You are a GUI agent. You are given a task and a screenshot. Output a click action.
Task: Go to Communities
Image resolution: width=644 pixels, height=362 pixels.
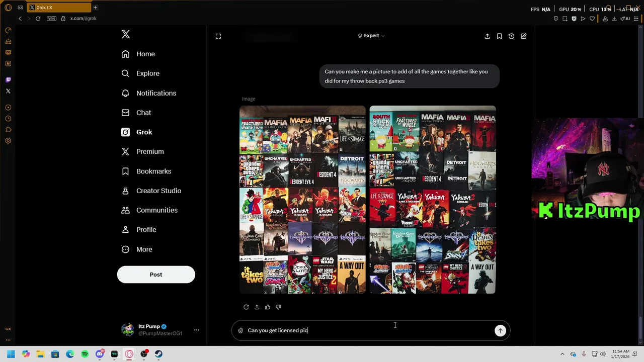coord(149,210)
